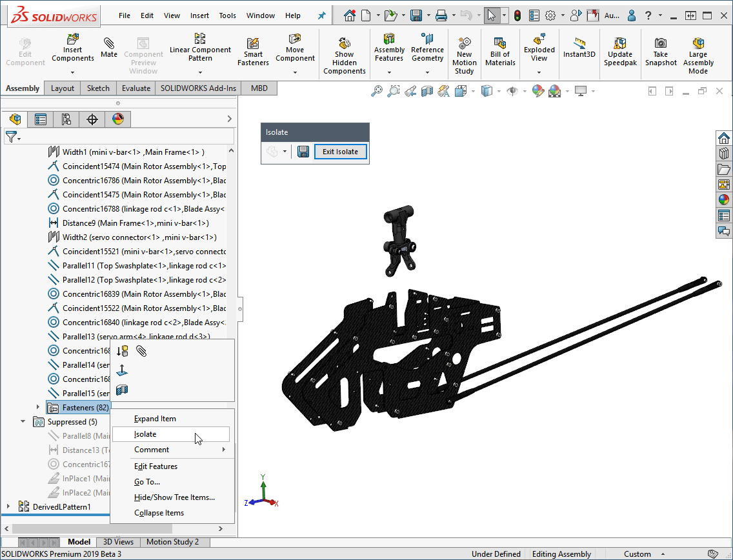Pin the menu bar

[321, 15]
